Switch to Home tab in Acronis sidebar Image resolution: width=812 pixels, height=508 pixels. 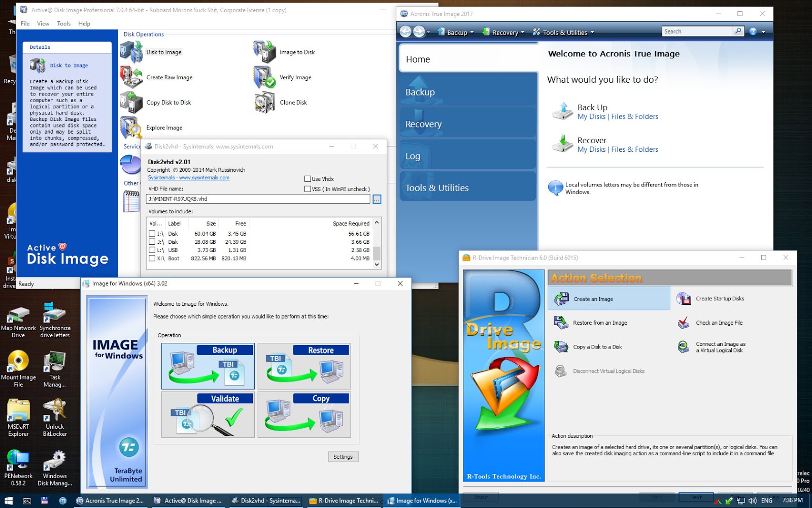[468, 59]
